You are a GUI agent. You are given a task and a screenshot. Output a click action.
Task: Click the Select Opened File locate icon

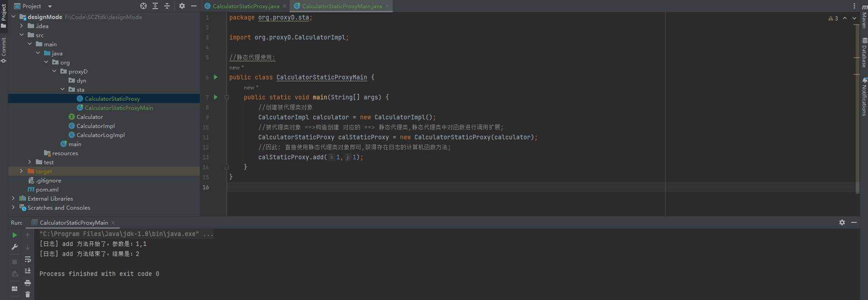143,6
